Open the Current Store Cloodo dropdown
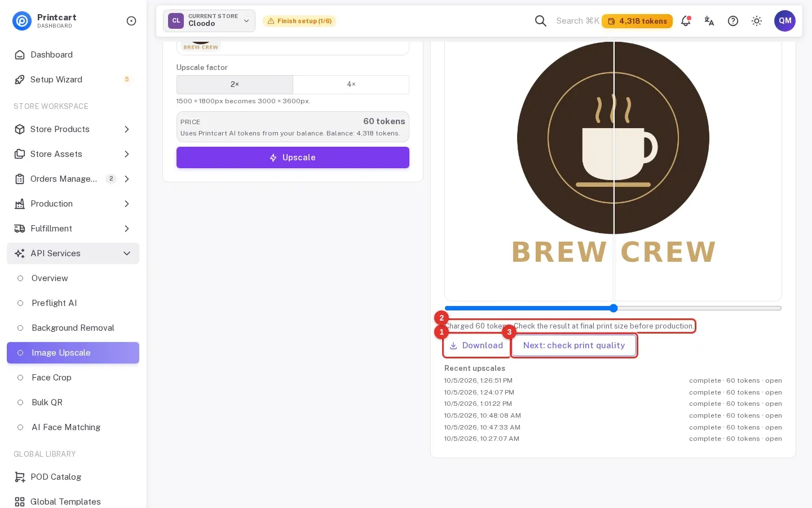This screenshot has height=508, width=812. click(209, 21)
